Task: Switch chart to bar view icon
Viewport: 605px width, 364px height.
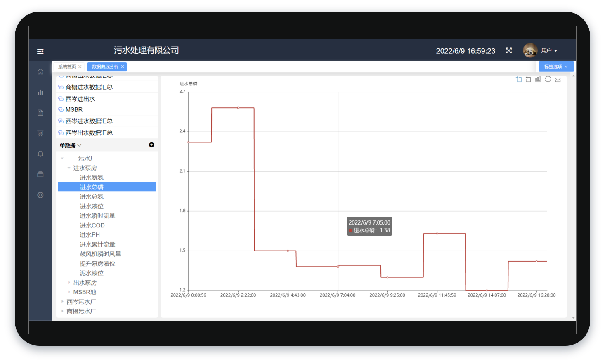Action: coord(538,79)
